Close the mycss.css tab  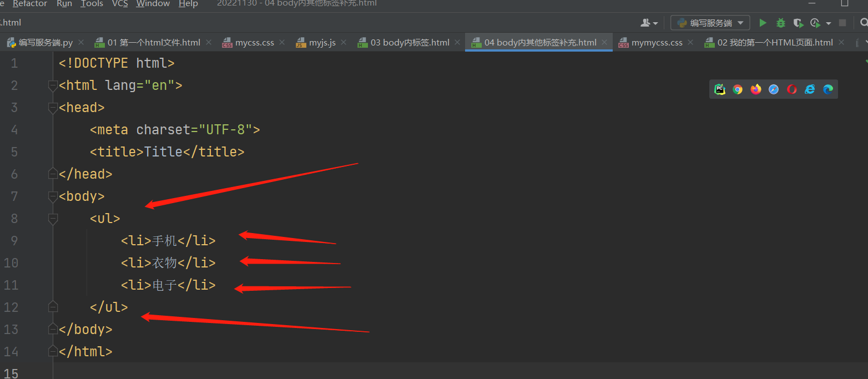coord(282,42)
